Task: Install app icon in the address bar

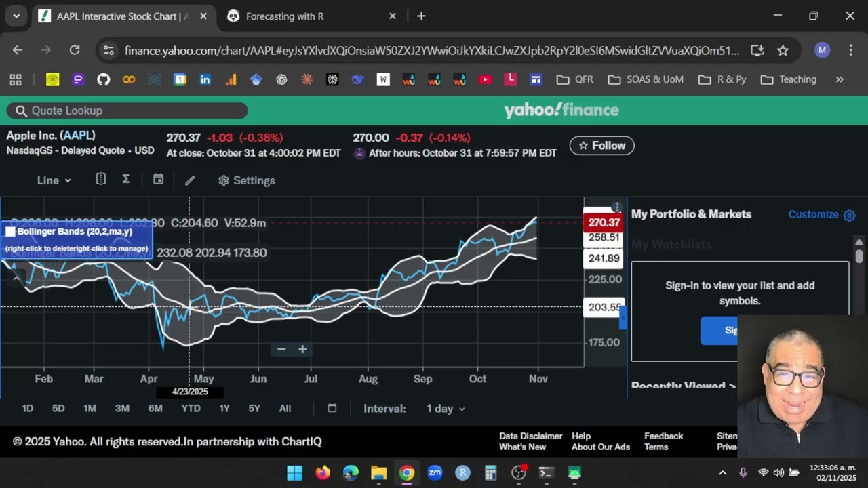Action: (757, 50)
